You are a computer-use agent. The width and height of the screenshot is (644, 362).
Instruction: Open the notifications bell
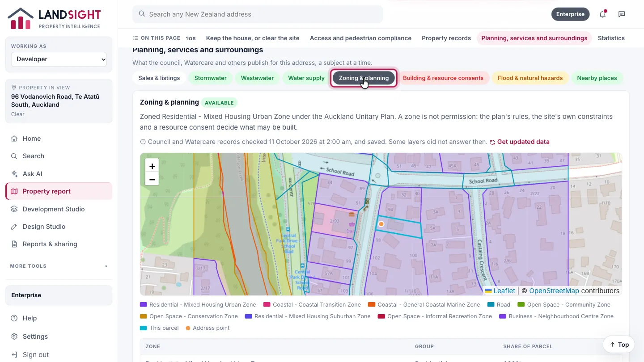[602, 14]
